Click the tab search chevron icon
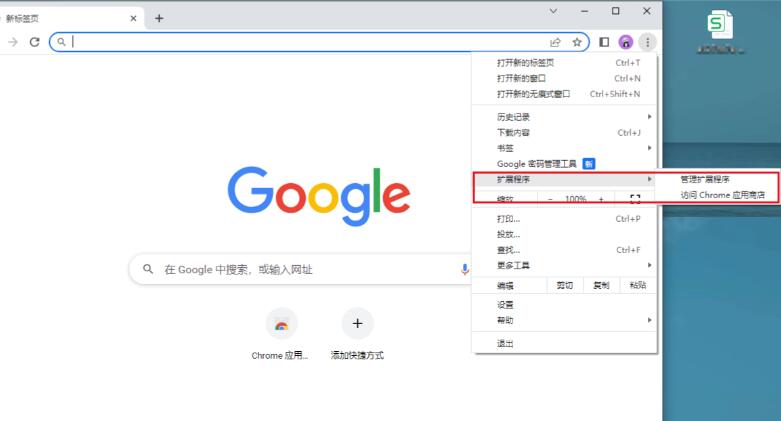 553,11
